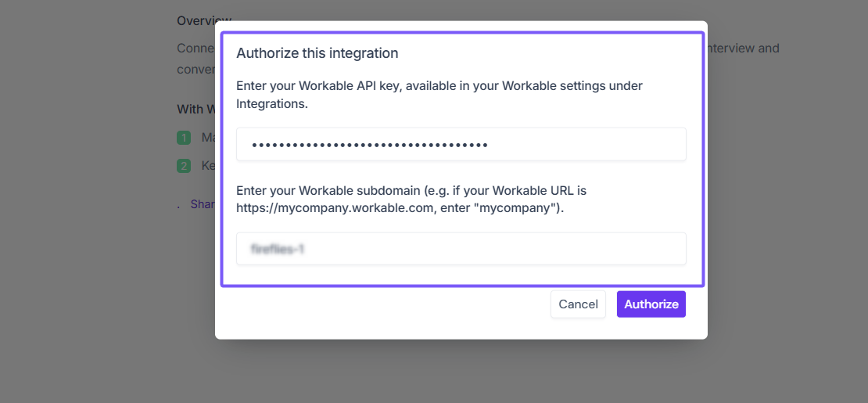
Task: Click the subdomain instruction text
Action: [x=411, y=199]
